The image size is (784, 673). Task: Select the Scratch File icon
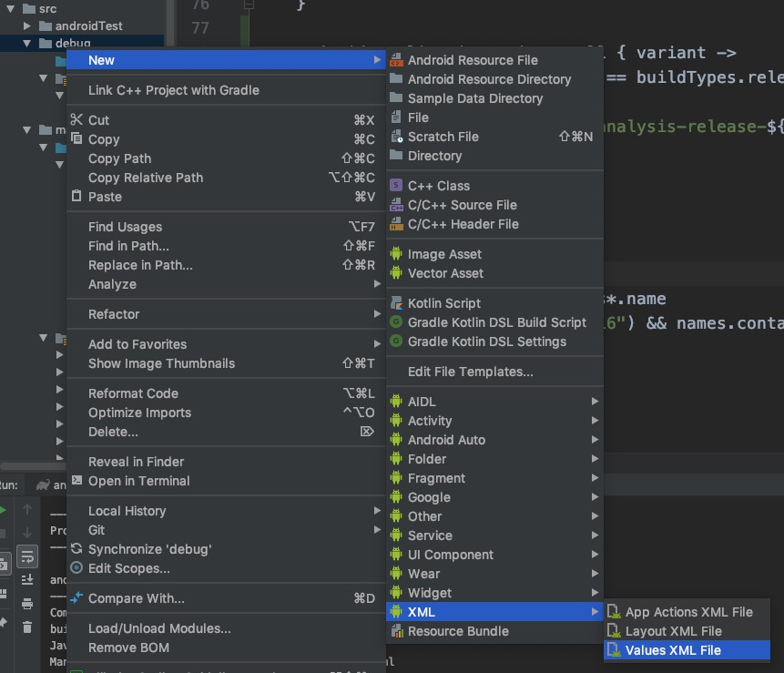click(x=396, y=137)
